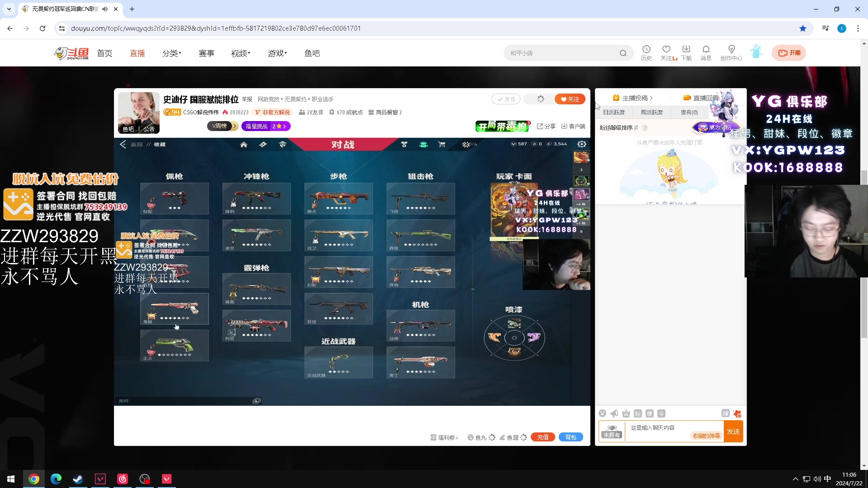Expand the 福利券 coupon section

pyautogui.click(x=445, y=437)
